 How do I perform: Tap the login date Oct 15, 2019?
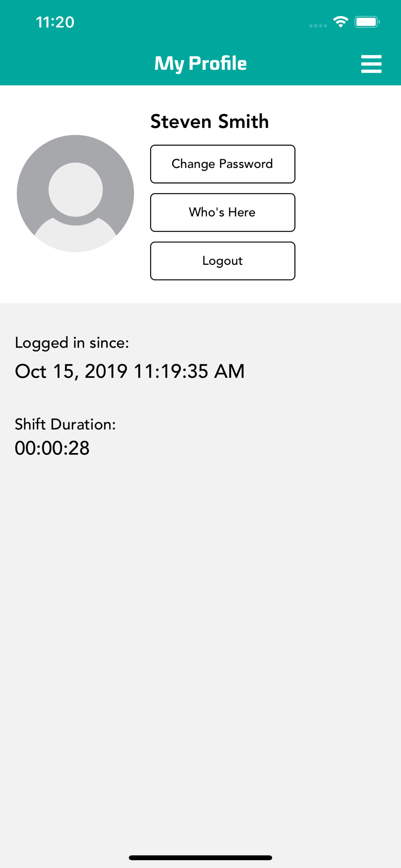(71, 372)
